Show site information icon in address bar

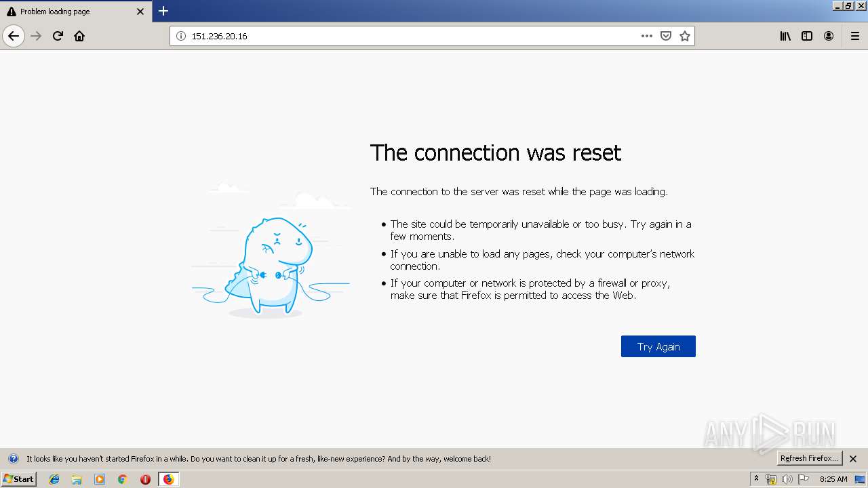[181, 36]
